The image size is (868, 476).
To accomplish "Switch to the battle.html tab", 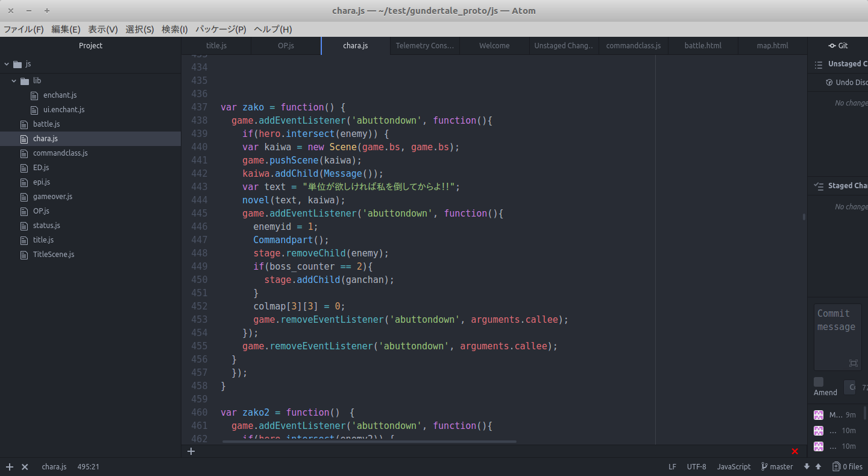I will 703,46.
